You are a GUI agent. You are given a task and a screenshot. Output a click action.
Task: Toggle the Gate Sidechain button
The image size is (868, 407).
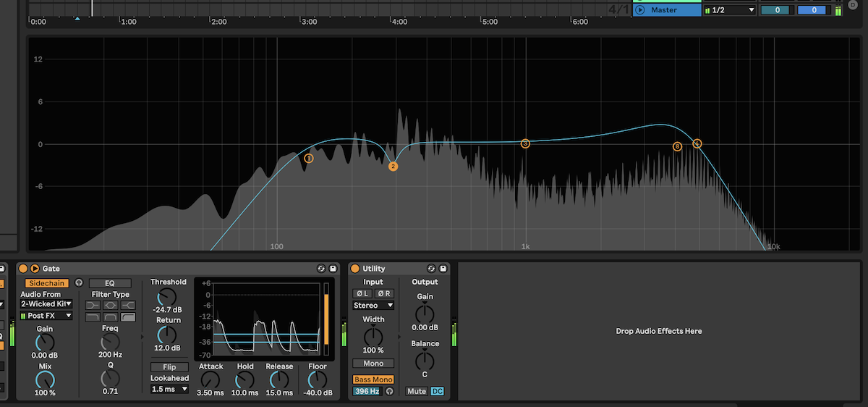[47, 283]
